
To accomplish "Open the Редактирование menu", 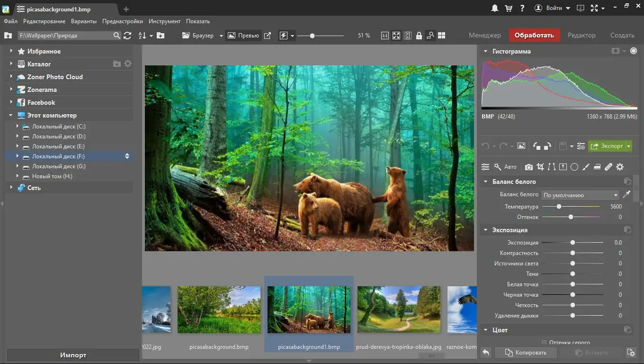I will coord(44,21).
